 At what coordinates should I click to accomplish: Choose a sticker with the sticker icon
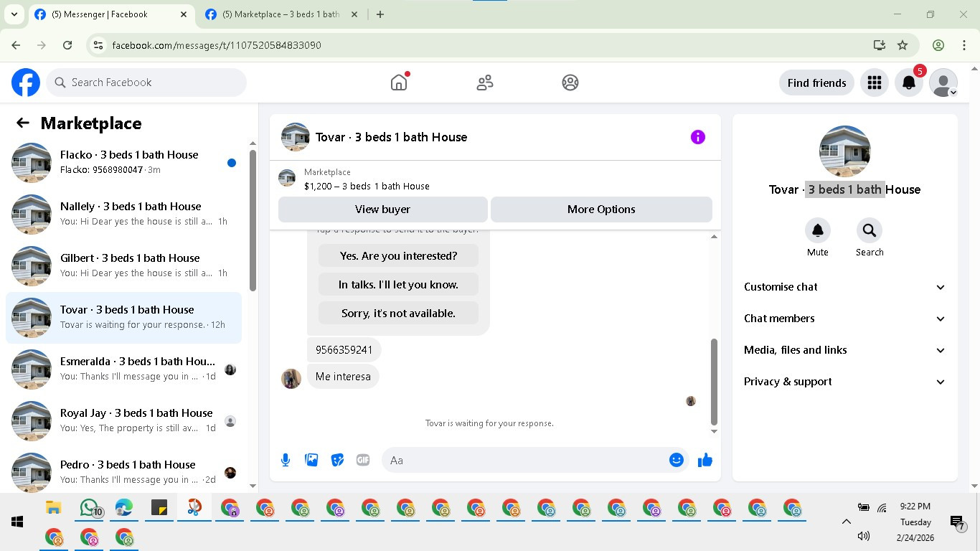coord(337,460)
